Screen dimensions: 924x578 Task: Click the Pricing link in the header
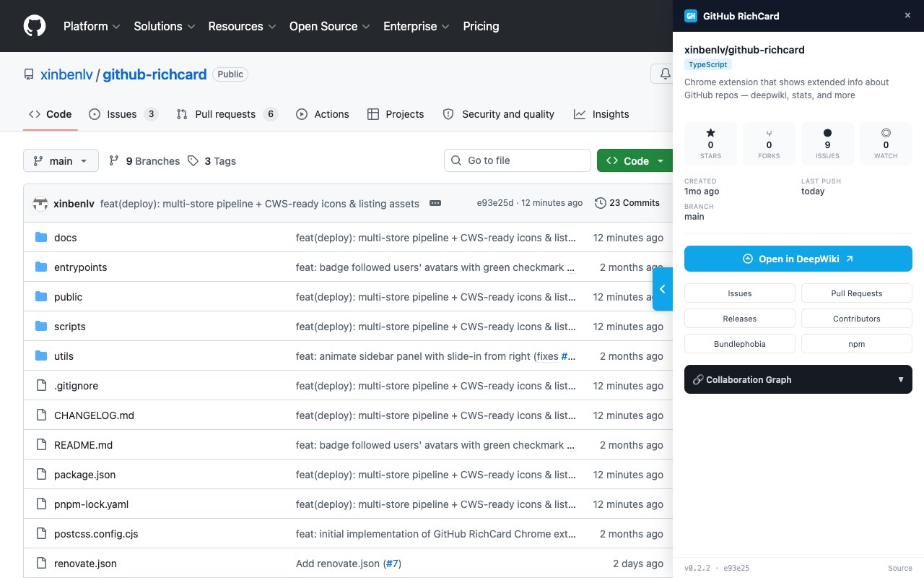481,26
